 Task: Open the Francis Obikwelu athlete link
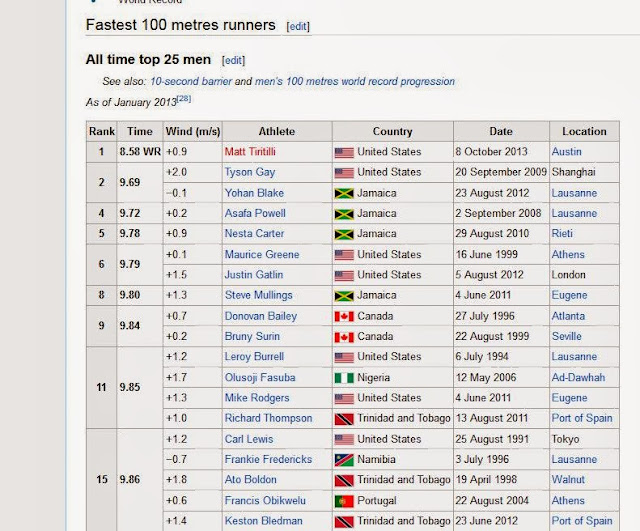(265, 501)
